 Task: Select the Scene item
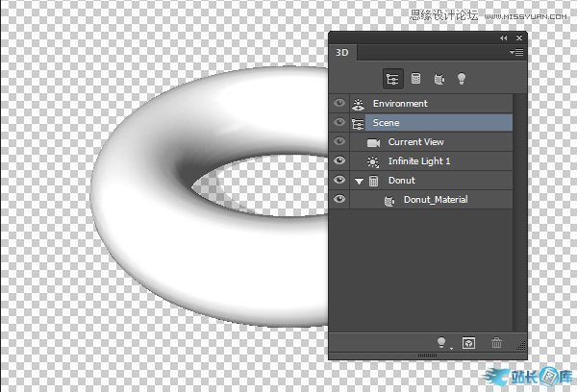pos(386,123)
